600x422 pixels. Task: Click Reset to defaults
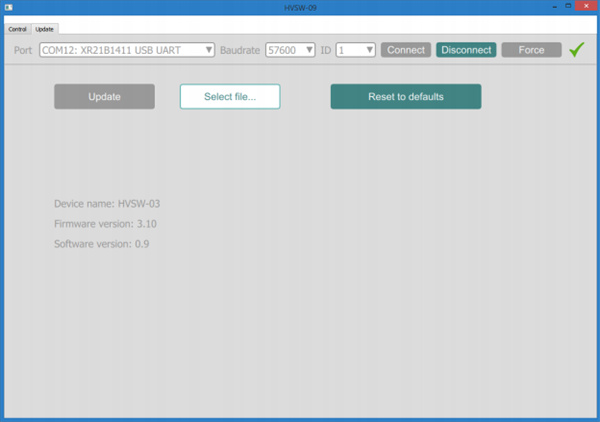[x=406, y=96]
